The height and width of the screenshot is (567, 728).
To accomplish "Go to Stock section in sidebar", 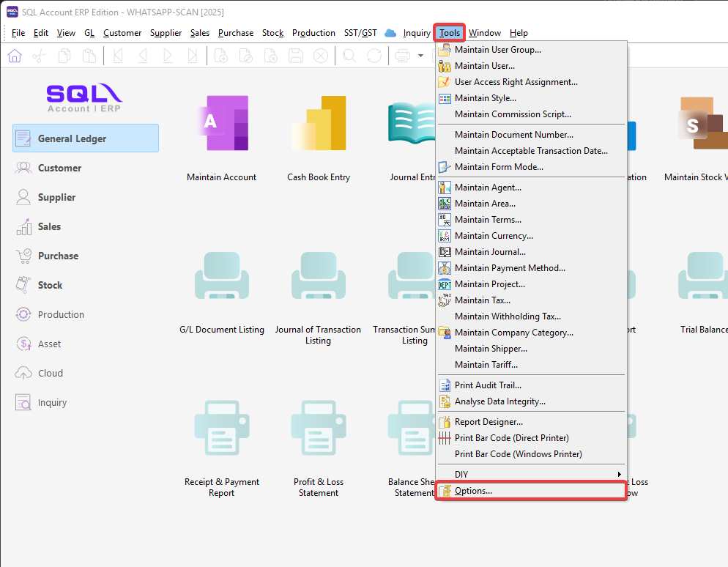I will click(x=50, y=285).
